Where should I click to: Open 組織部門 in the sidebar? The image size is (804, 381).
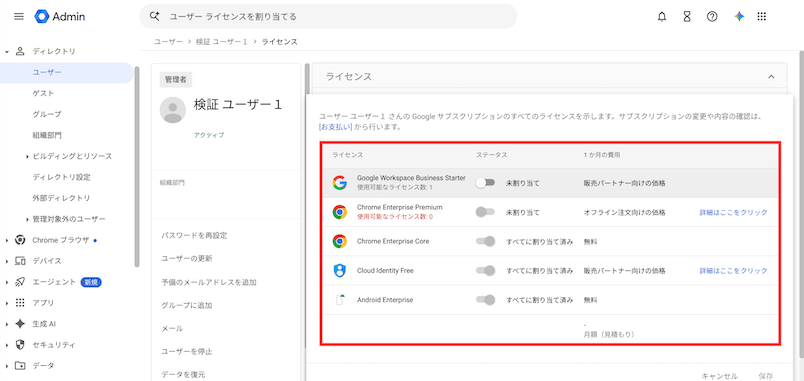(47, 135)
